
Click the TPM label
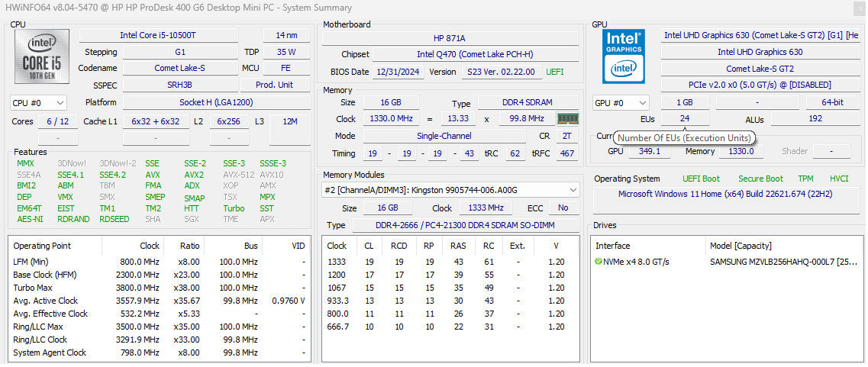(x=806, y=179)
